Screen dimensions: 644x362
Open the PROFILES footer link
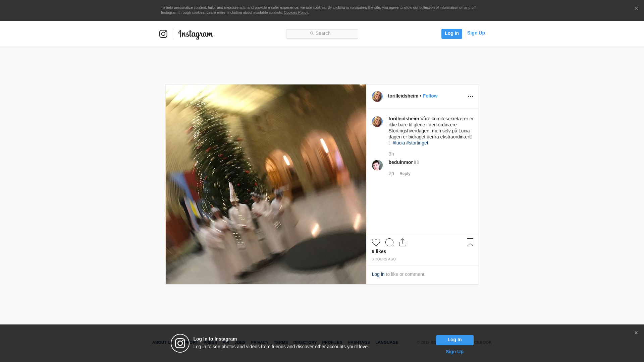(x=332, y=343)
